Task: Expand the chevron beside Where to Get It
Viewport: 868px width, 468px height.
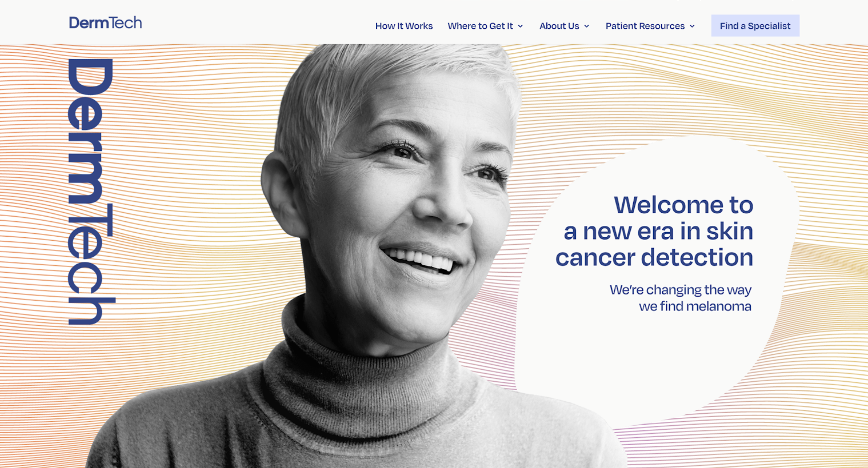Action: pos(520,26)
